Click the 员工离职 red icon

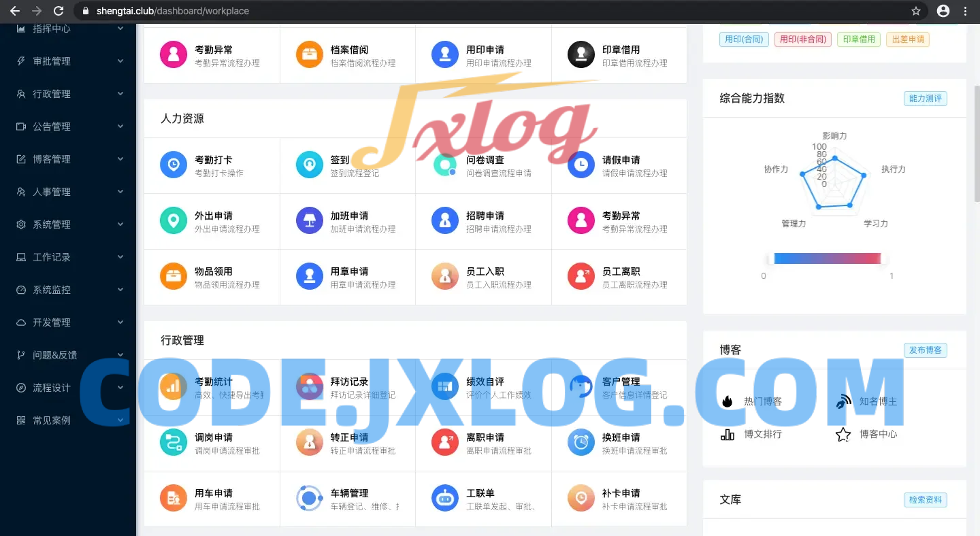(x=581, y=277)
